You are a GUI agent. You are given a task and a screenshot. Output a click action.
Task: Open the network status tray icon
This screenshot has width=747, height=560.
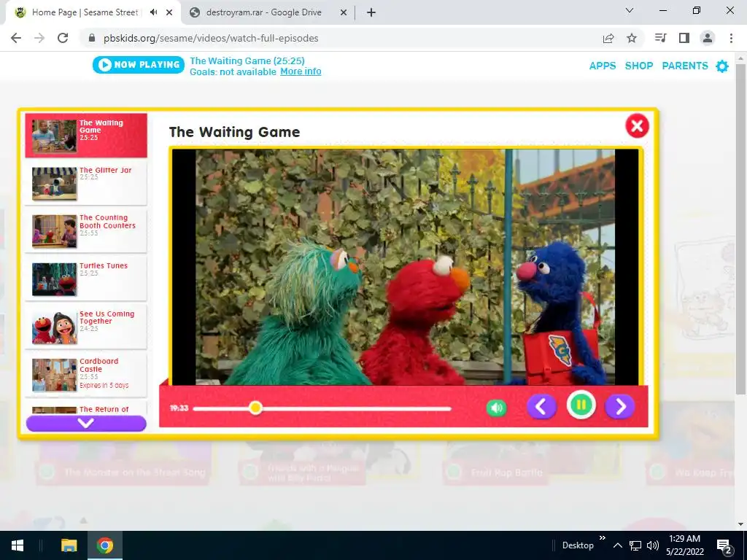[x=635, y=545]
